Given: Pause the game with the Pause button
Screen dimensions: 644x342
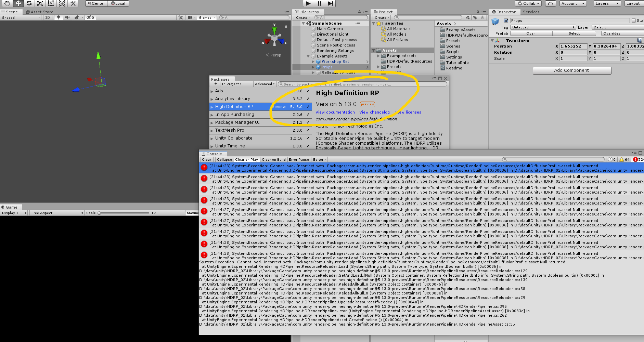Looking at the screenshot, I should click(x=319, y=3).
